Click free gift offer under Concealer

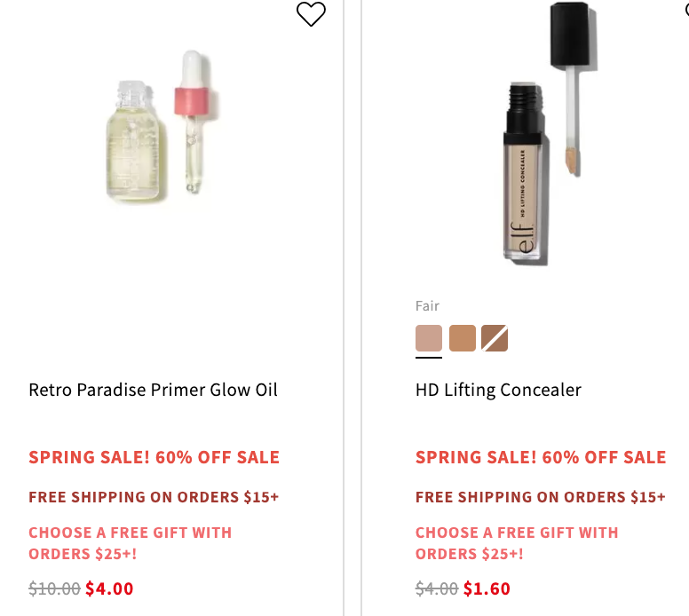[x=517, y=543]
